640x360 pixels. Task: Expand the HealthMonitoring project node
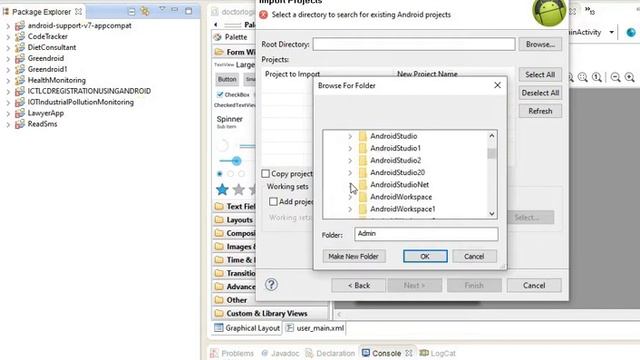pyautogui.click(x=8, y=80)
